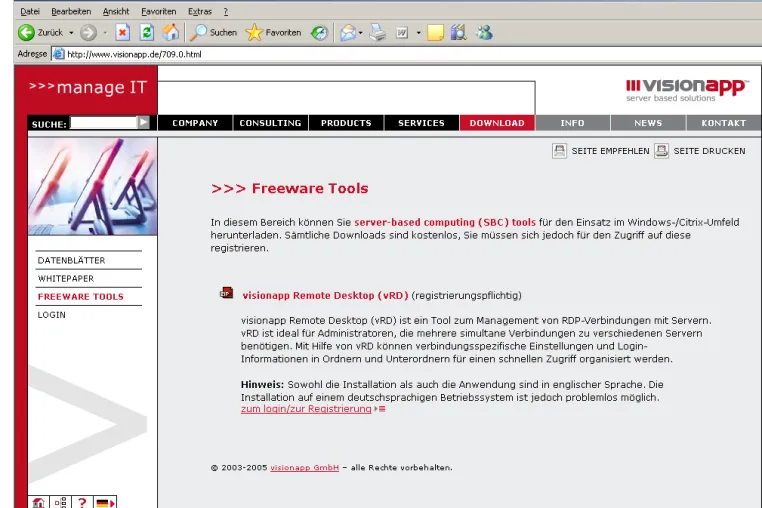762x508 pixels.
Task: Open the KONTAKT navigation tab
Action: 724,123
